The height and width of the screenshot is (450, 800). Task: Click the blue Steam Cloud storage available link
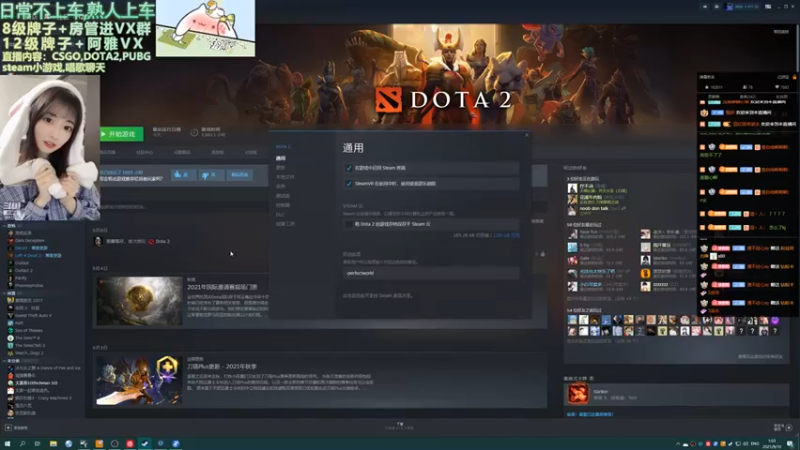(x=506, y=235)
